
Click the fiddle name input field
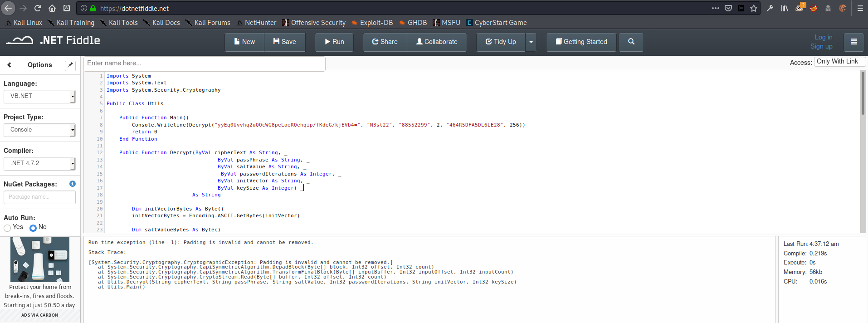204,64
